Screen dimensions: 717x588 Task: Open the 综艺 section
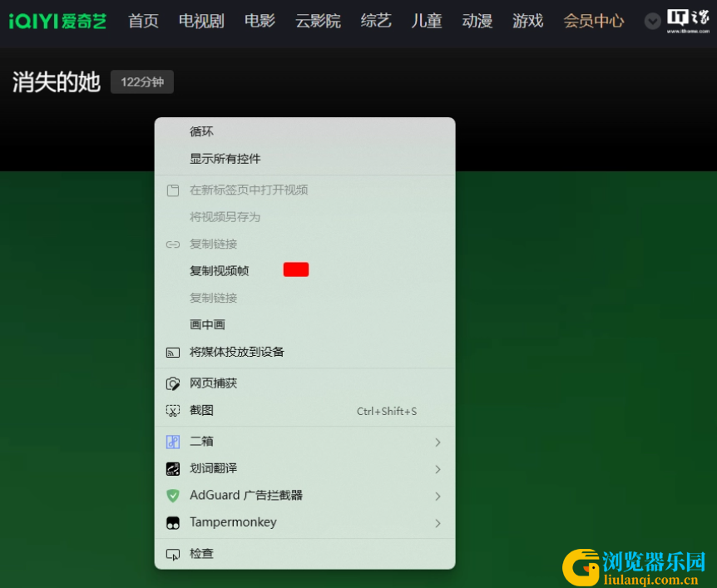(x=376, y=21)
